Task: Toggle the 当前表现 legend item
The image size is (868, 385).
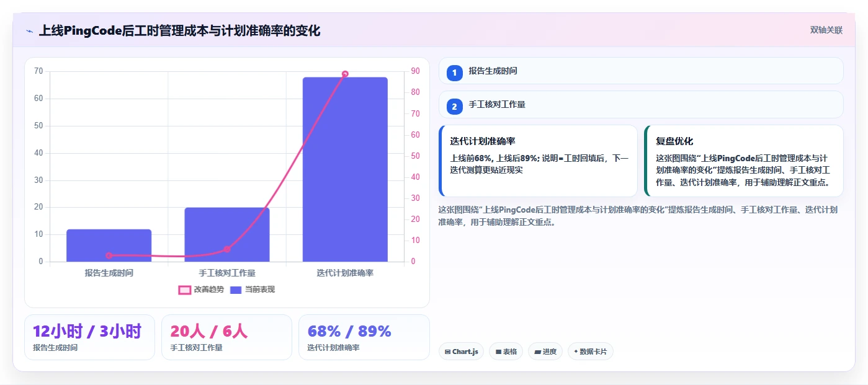Action: coord(253,290)
